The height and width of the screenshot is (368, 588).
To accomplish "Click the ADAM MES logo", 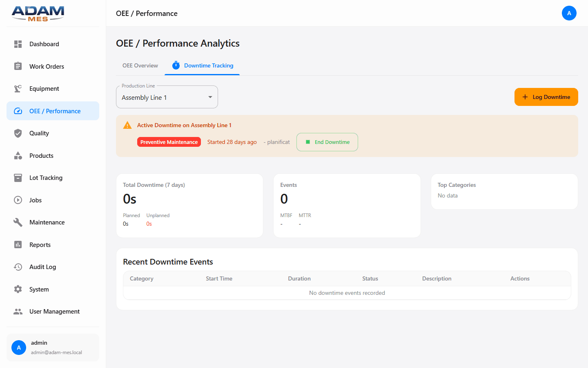I will point(38,13).
